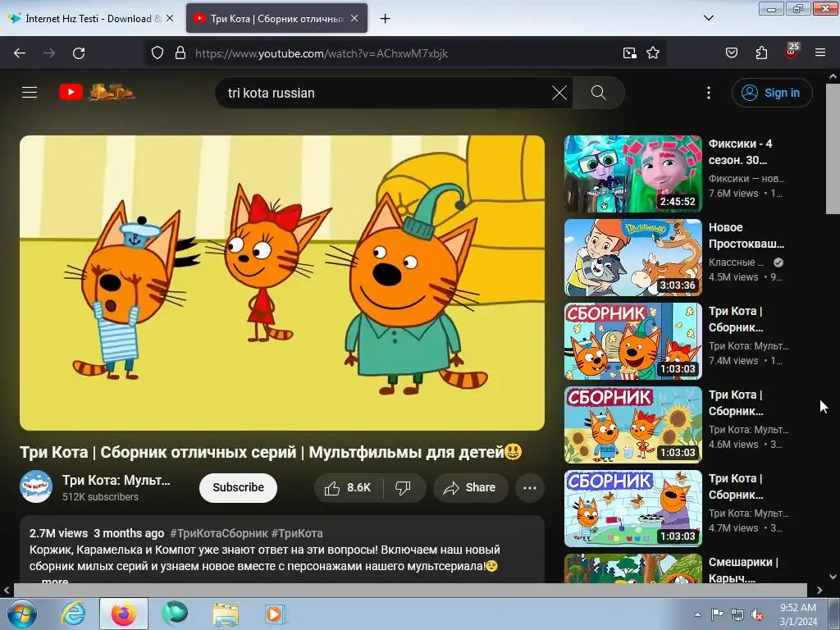Open Новое Простоквашино video title
The height and width of the screenshot is (630, 840).
[746, 235]
